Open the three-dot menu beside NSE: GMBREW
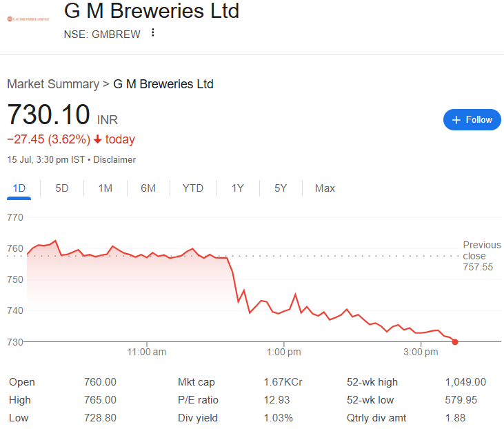The width and height of the screenshot is (504, 429). tap(153, 32)
